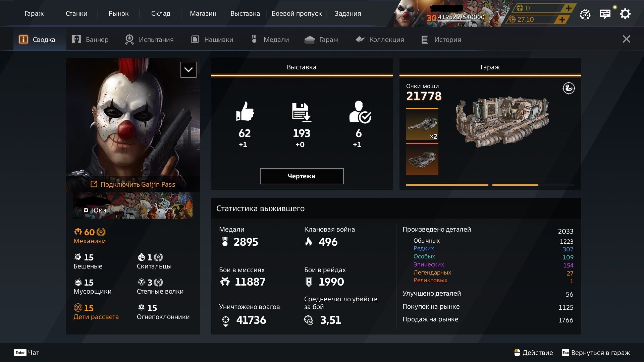644x362 pixels.
Task: Click plus icon to add gold coins
Action: point(568,8)
